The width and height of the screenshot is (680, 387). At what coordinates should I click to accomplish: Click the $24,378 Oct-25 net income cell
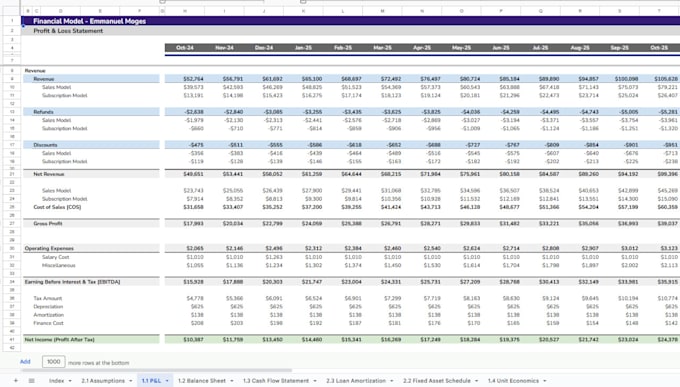pos(659,339)
